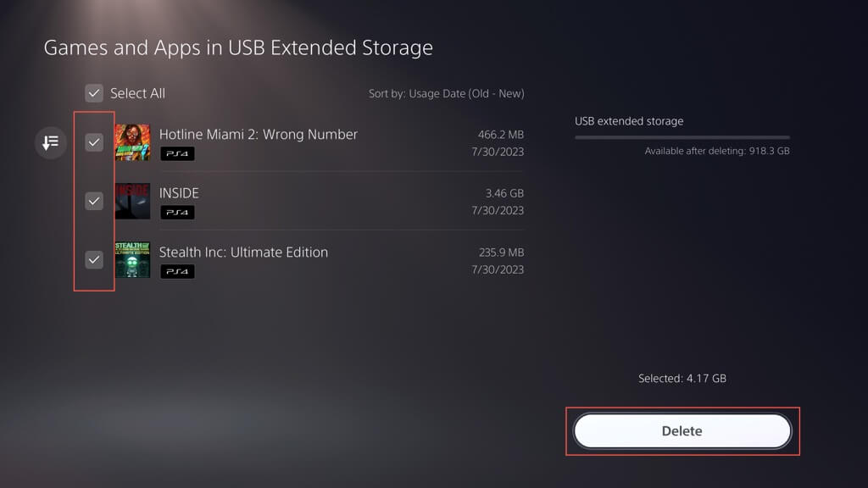Screen dimensions: 868x488
Task: Select the Stealth Inc: Ultimate Edition title
Action: (243, 252)
